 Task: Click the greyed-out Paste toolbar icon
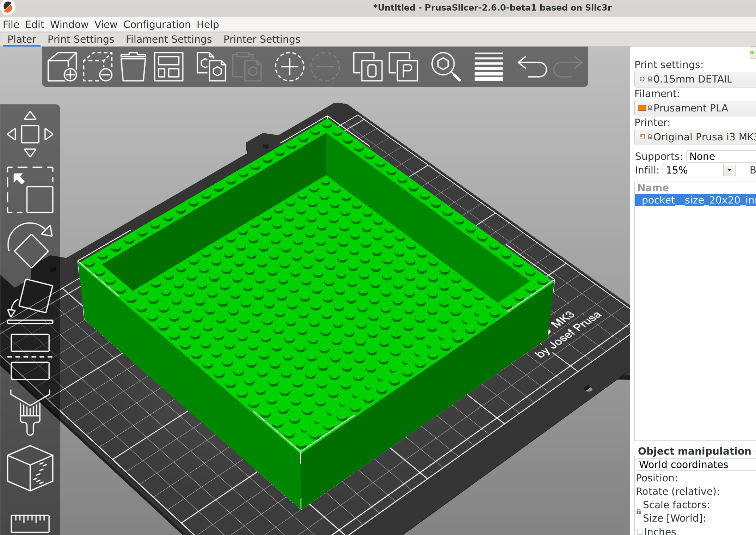pyautogui.click(x=247, y=67)
